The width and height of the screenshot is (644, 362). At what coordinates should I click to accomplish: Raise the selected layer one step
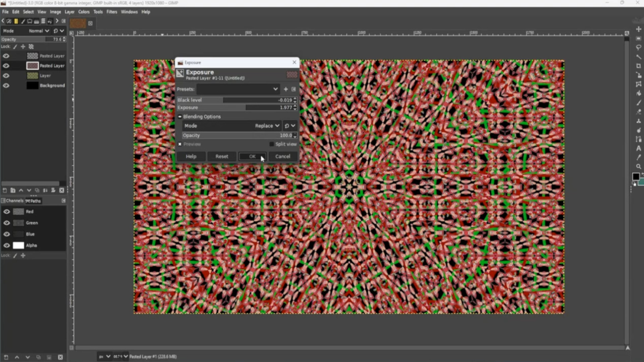click(x=21, y=190)
